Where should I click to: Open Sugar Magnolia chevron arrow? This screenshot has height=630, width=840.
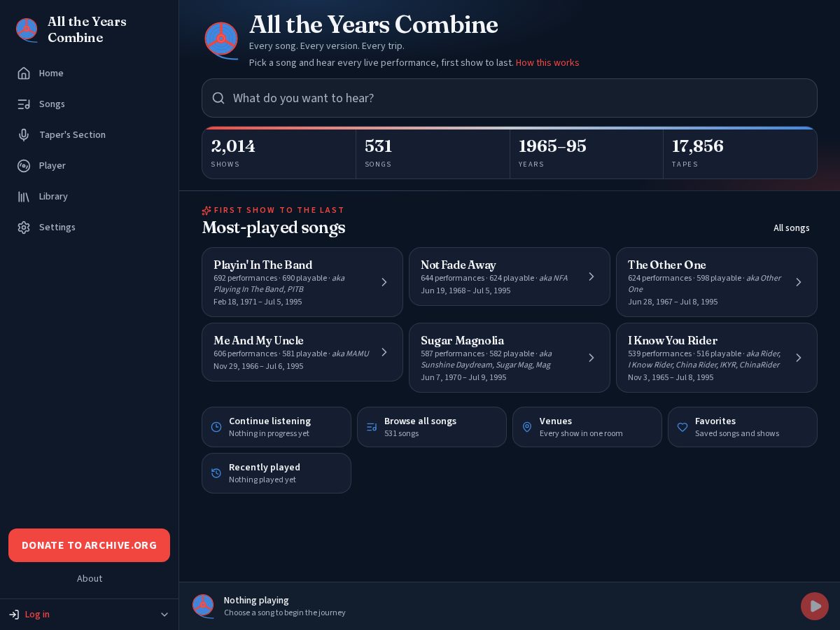click(591, 358)
